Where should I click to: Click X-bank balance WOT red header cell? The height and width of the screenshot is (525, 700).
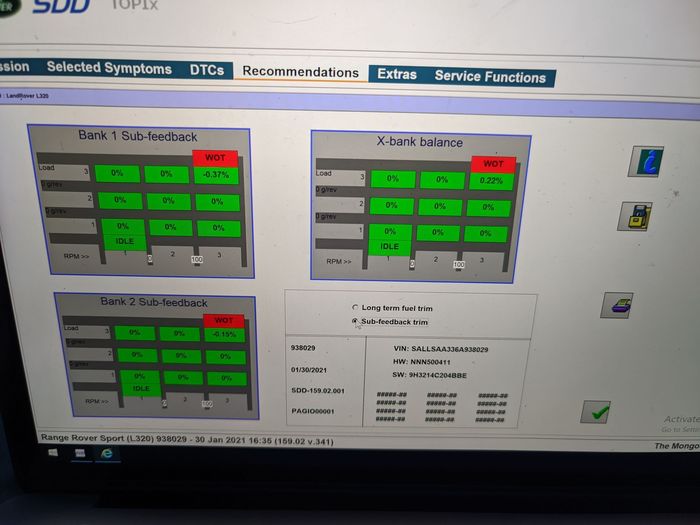493,164
